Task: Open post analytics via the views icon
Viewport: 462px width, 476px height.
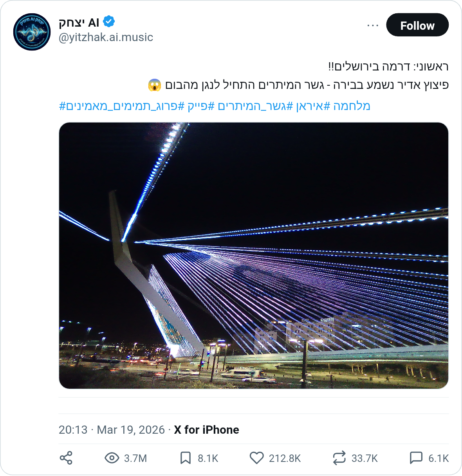Action: [x=112, y=457]
